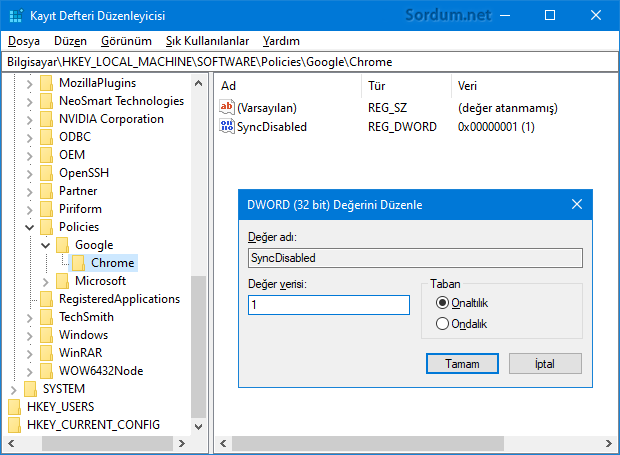Select the HKEY_CURRENT_CONFIG folder icon

(14, 425)
